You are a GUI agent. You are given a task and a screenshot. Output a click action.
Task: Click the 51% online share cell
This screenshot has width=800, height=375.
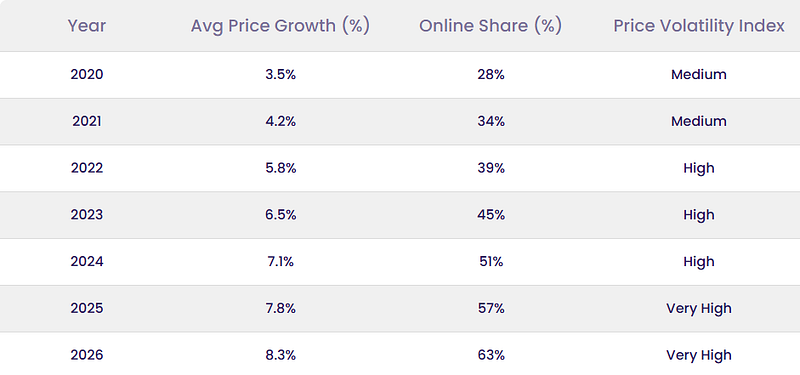coord(491,262)
